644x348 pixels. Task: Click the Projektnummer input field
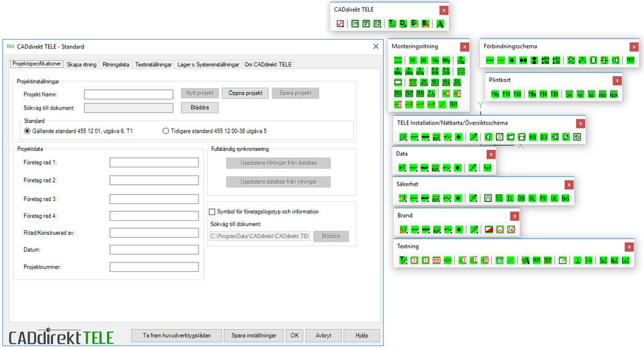coord(154,267)
